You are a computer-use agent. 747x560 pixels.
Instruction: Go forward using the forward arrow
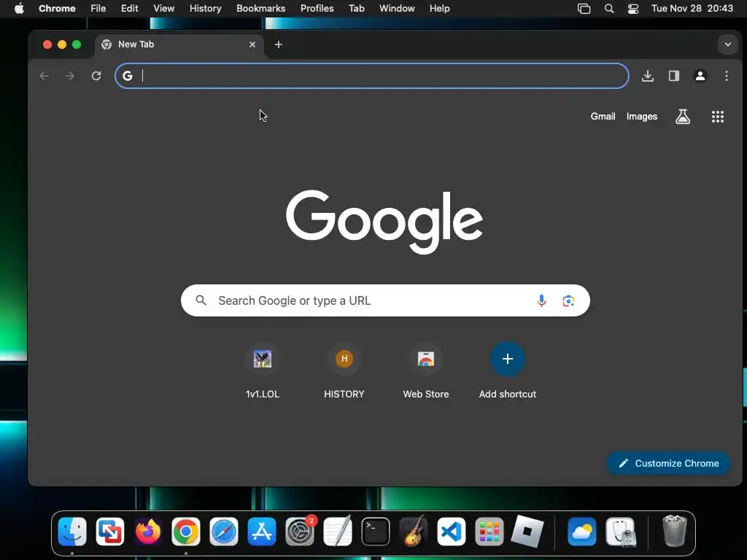click(70, 76)
